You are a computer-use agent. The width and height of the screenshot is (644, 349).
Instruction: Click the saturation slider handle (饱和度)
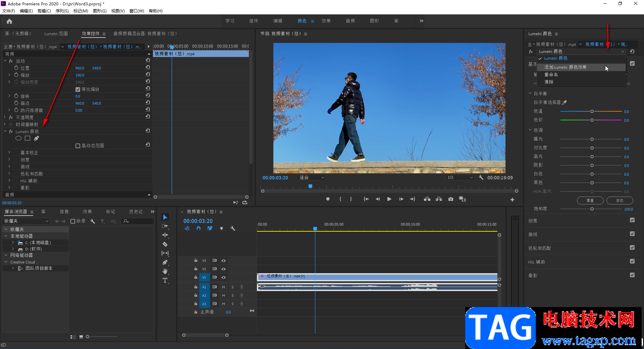coord(592,209)
